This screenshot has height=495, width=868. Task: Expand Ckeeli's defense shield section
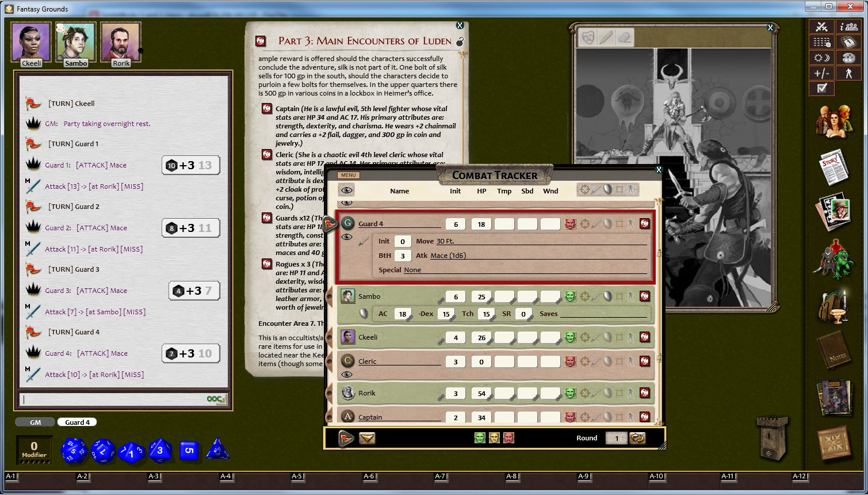(x=607, y=337)
